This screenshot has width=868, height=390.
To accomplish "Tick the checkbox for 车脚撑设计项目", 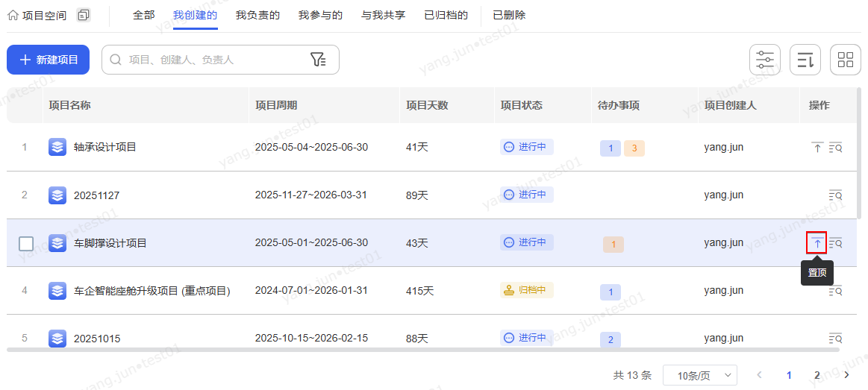I will point(26,243).
